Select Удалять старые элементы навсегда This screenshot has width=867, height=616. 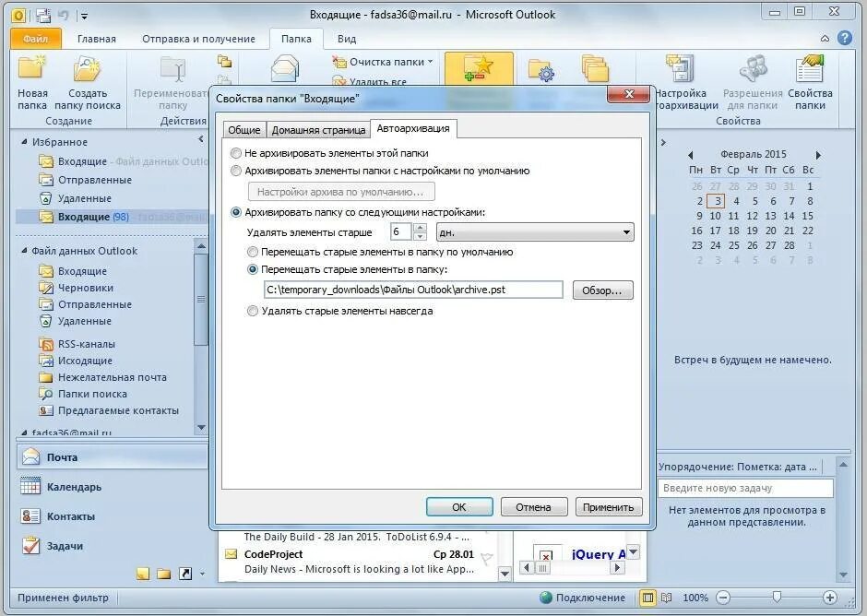point(253,311)
